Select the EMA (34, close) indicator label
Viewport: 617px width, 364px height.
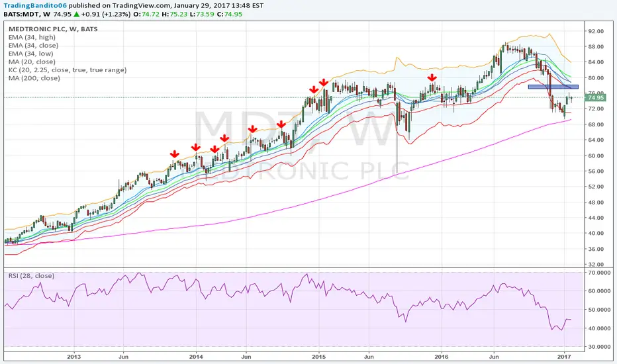pyautogui.click(x=34, y=46)
